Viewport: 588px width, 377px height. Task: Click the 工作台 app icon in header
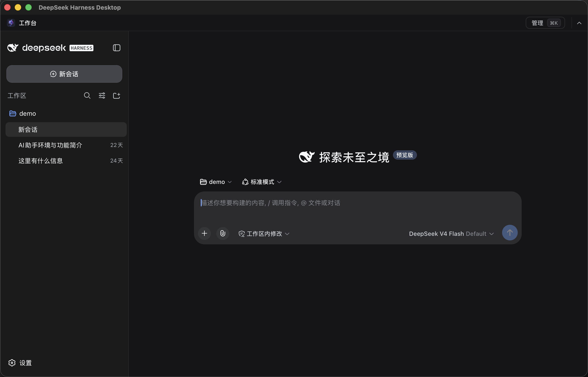11,23
